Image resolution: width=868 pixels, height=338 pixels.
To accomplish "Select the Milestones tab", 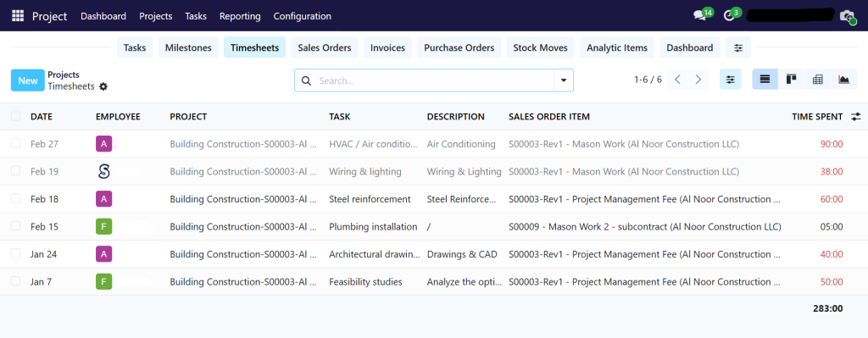I will click(x=188, y=47).
